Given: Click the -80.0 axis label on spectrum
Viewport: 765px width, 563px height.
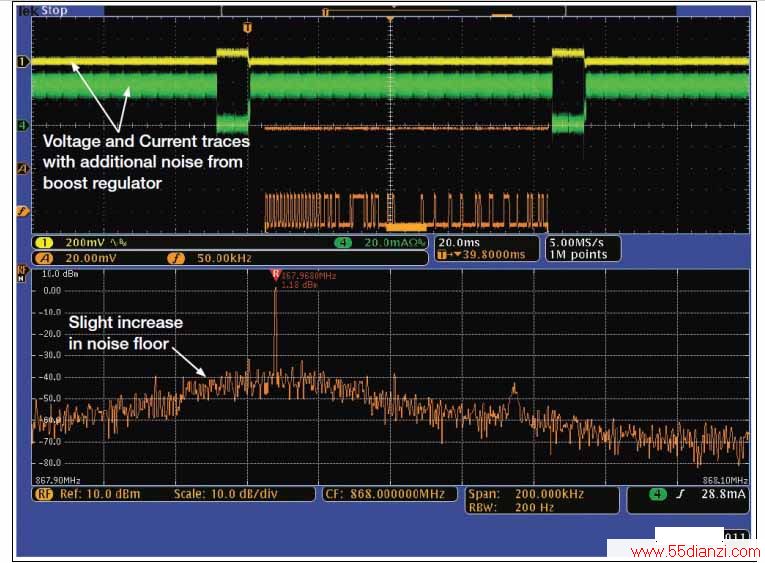Looking at the screenshot, I should pos(51,462).
